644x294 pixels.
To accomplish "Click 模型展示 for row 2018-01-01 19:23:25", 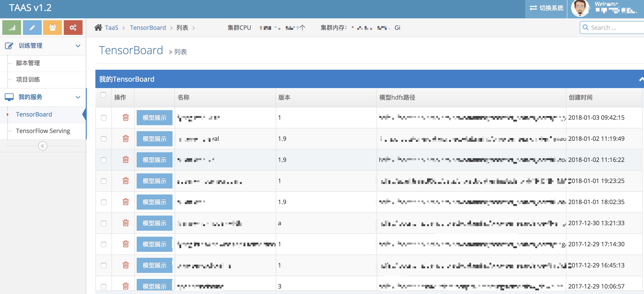I will click(x=154, y=181).
